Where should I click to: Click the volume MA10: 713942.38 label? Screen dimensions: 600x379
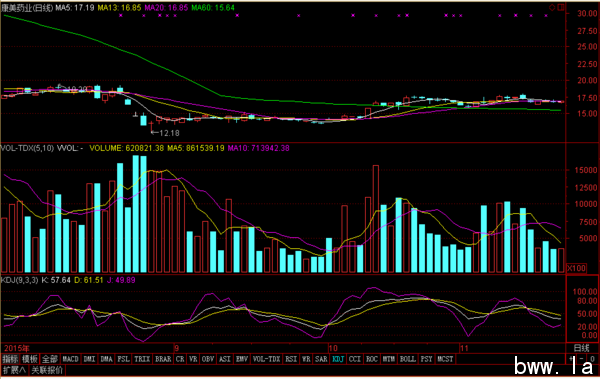[259, 148]
